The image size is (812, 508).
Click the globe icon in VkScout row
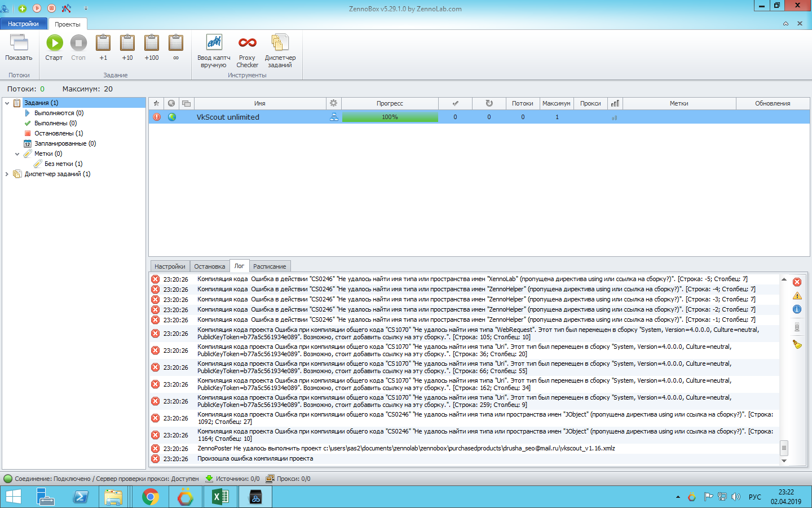[172, 117]
